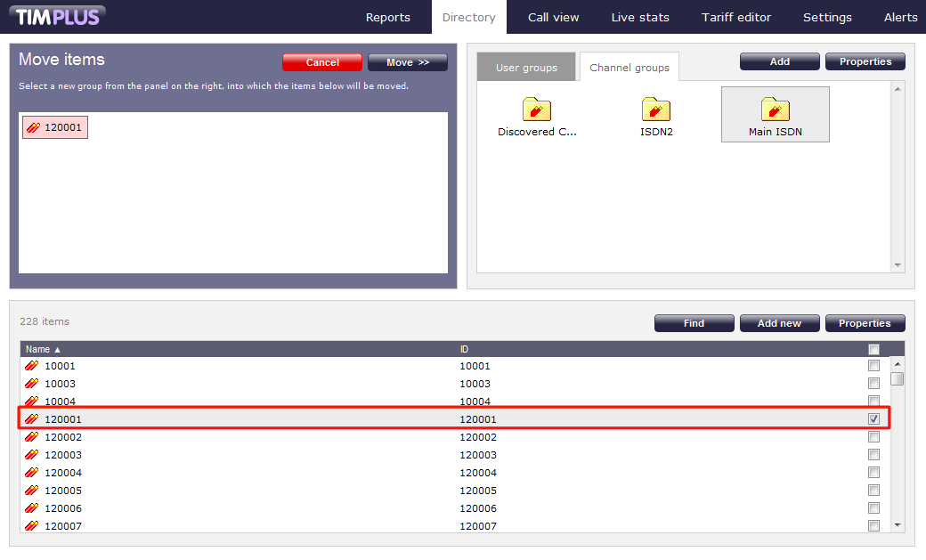
Task: Uncheck the checkbox for channel 120001
Action: pos(873,419)
